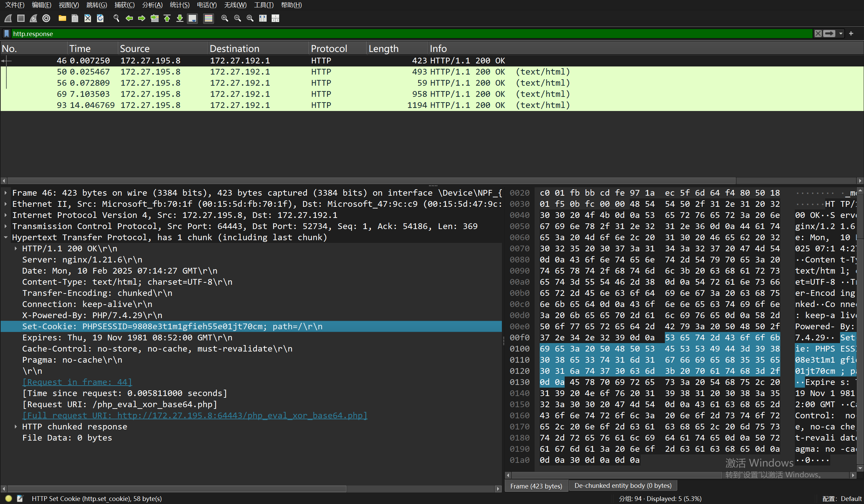Open display filter history dropdown arrow

841,34
